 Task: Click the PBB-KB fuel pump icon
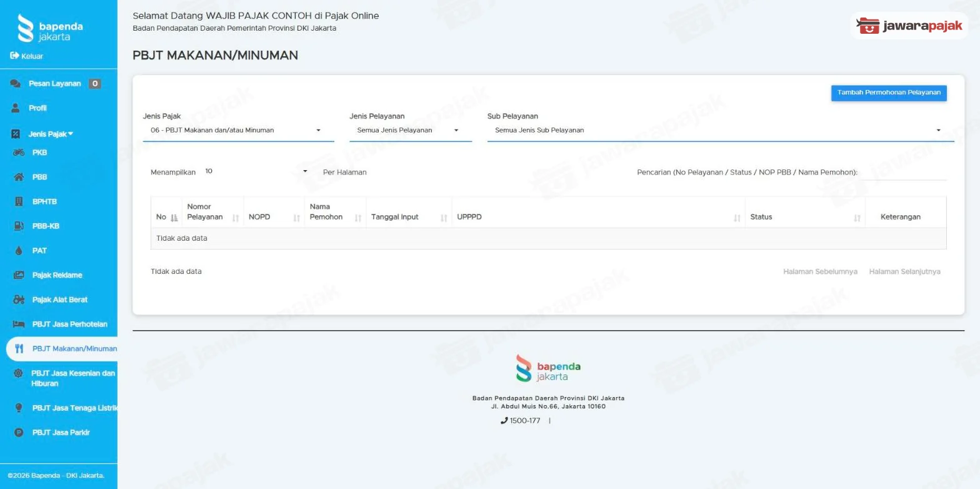[x=19, y=226]
